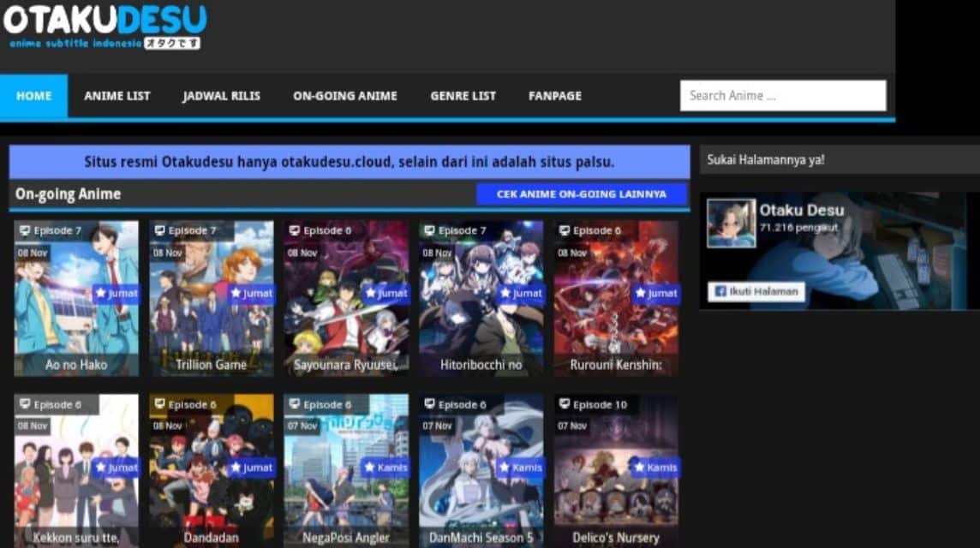This screenshot has width=980, height=548.
Task: Switch to the ANIME LIST menu item
Action: [x=117, y=95]
